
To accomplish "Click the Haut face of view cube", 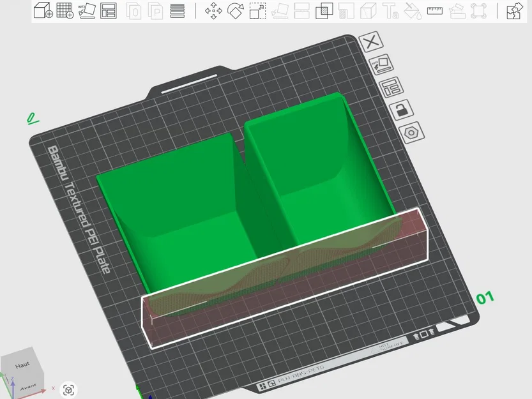I will [22, 365].
